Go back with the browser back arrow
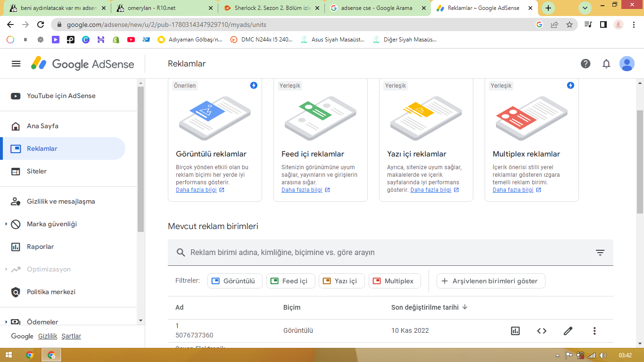The width and height of the screenshot is (644, 362). (10, 25)
